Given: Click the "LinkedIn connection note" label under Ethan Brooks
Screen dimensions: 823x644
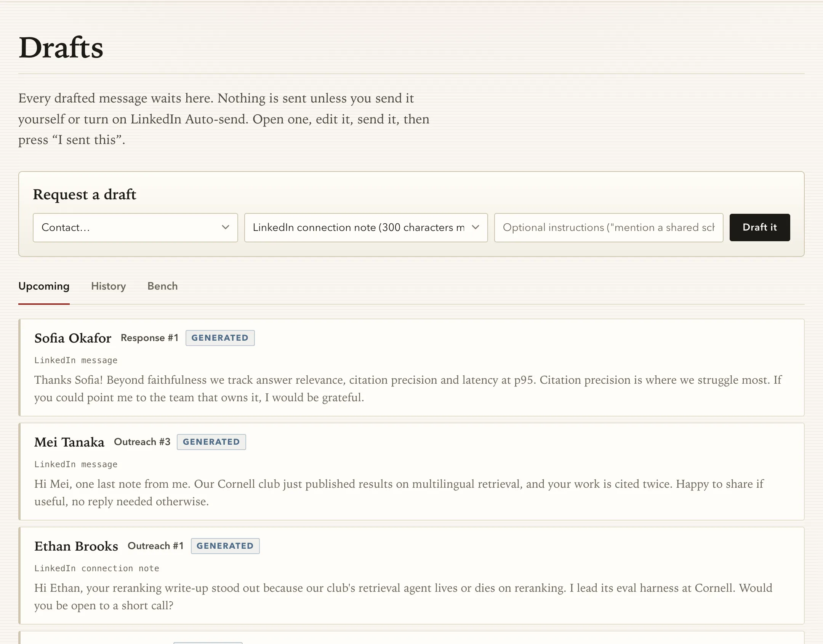Looking at the screenshot, I should (x=97, y=569).
